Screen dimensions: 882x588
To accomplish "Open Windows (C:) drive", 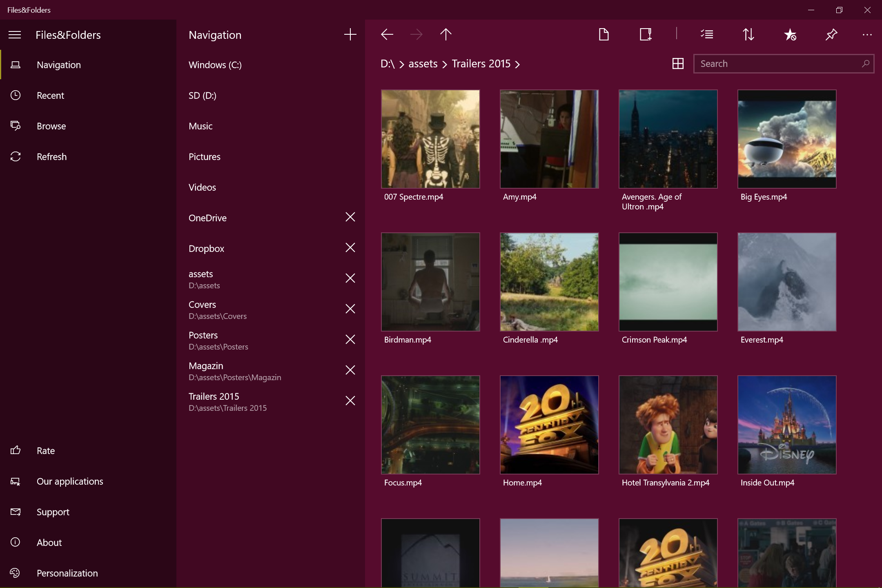I will [271, 65].
